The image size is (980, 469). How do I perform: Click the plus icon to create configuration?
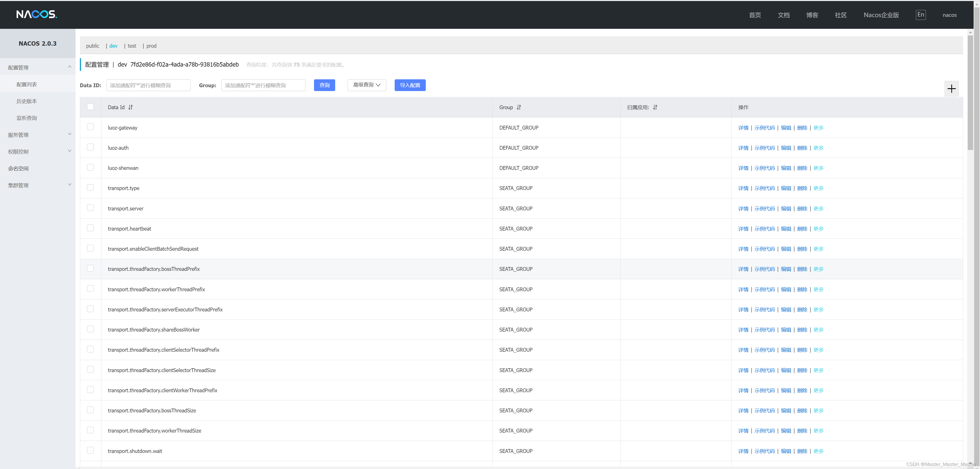951,88
